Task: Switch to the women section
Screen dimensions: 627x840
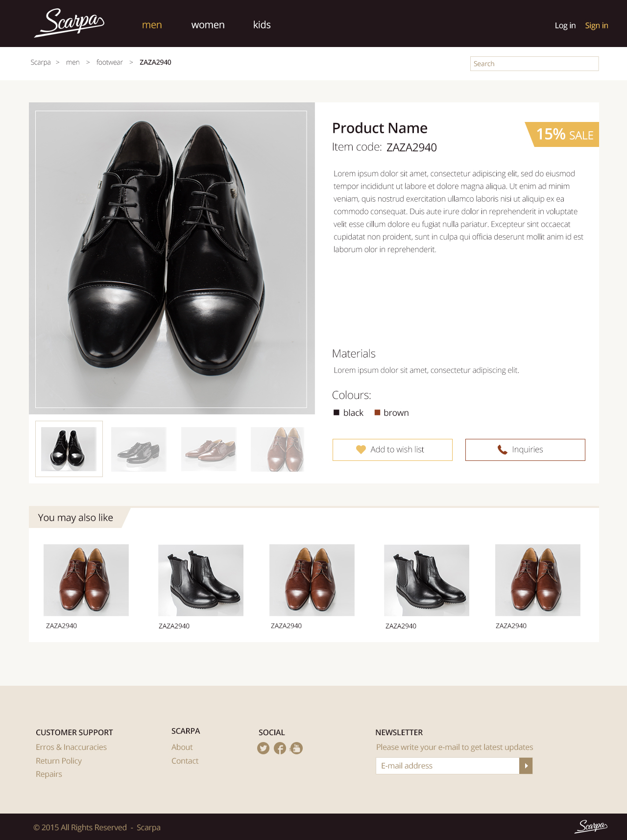Action: [208, 24]
